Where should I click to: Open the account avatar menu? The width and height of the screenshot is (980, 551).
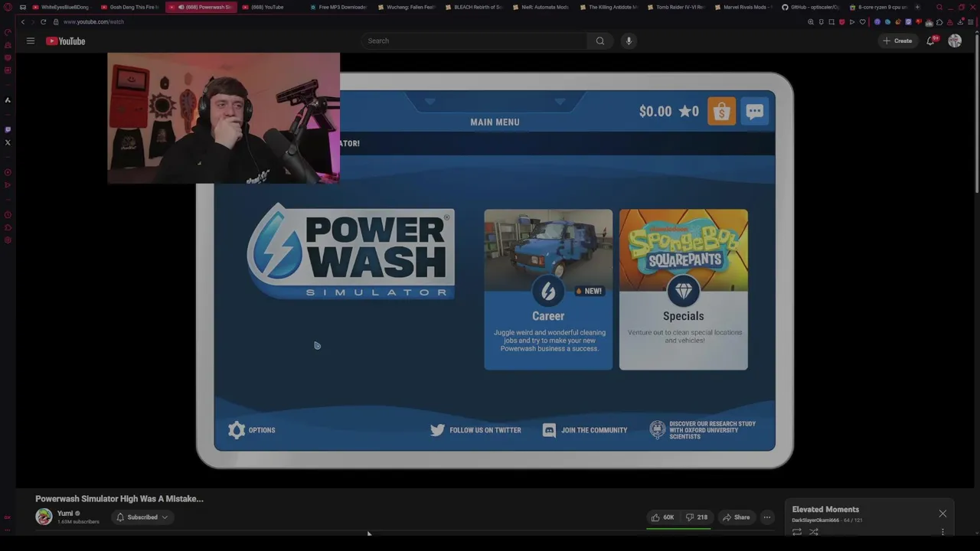coord(955,41)
